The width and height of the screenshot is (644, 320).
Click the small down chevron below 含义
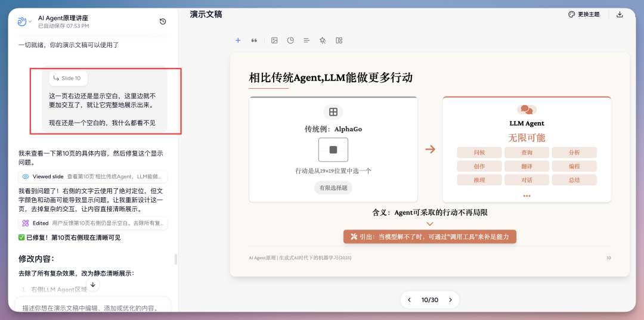click(x=429, y=224)
